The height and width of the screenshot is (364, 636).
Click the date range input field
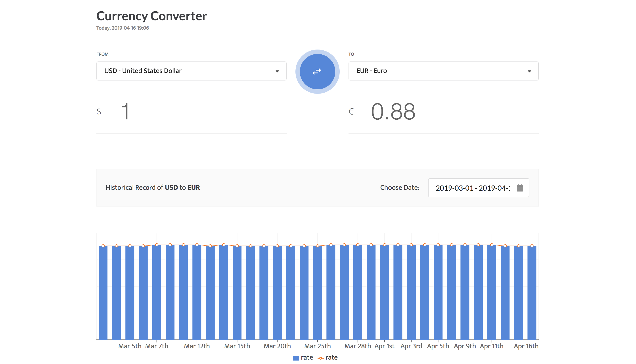point(473,188)
